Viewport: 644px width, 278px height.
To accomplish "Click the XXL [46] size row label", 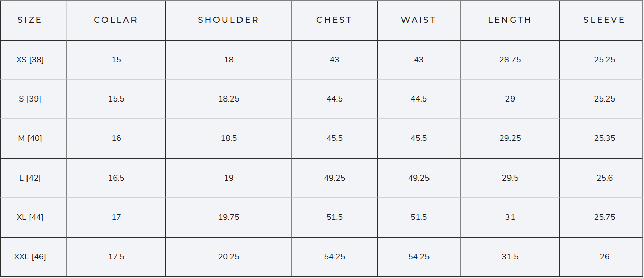I will [30, 257].
